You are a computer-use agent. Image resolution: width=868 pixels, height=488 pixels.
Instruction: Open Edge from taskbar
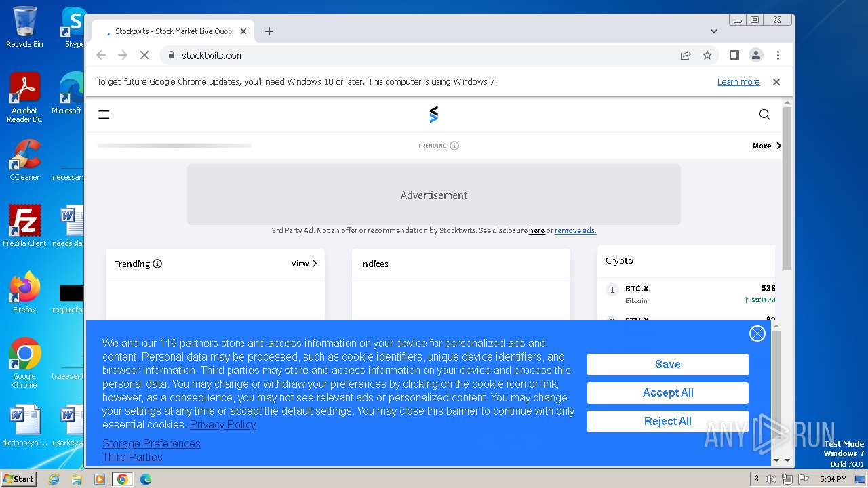tap(146, 479)
